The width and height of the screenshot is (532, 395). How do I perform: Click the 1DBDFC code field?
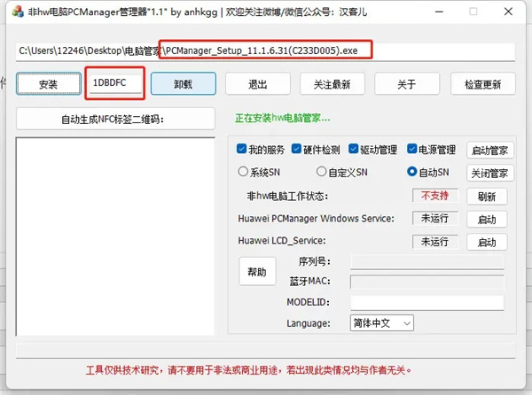pos(114,83)
